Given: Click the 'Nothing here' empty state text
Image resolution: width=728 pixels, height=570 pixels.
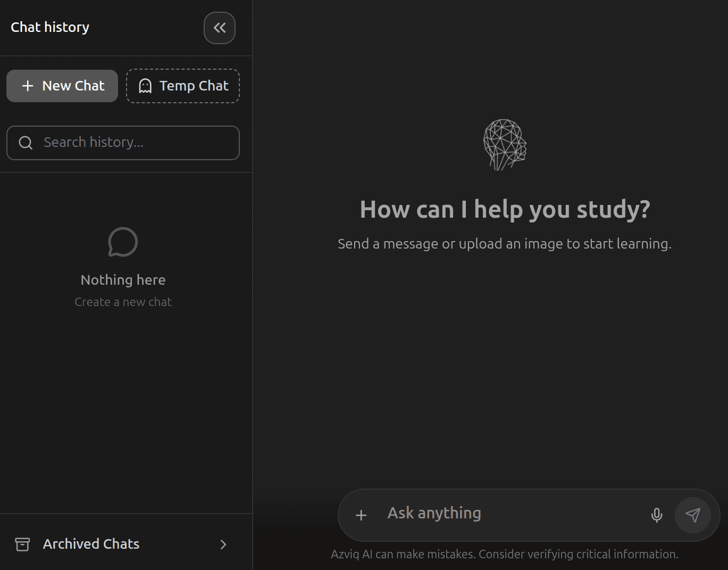Looking at the screenshot, I should tap(123, 280).
